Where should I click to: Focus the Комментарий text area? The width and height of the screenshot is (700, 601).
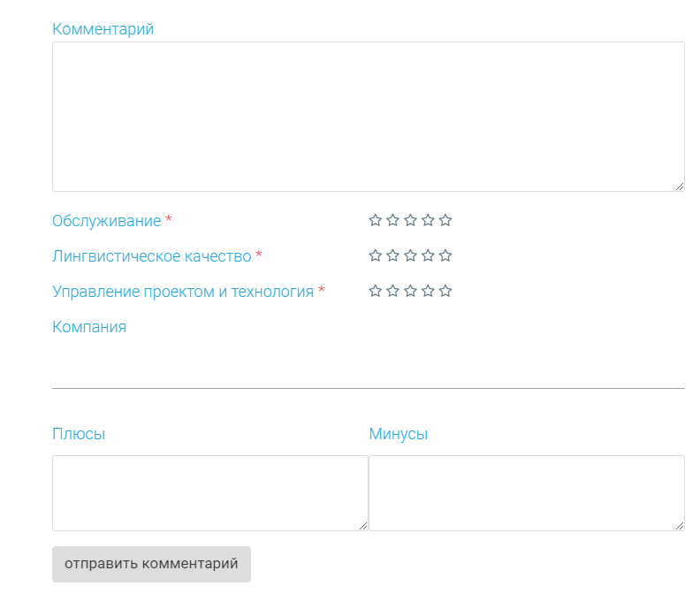[x=368, y=117]
